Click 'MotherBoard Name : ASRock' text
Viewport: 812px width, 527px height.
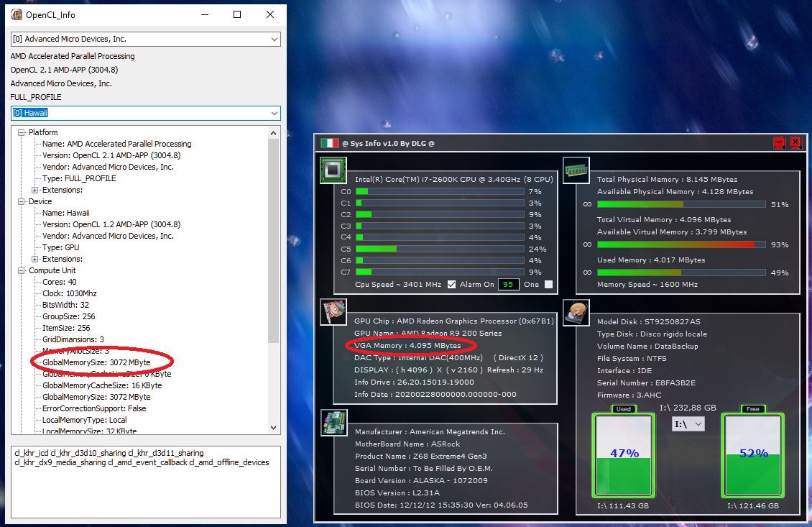tap(407, 444)
